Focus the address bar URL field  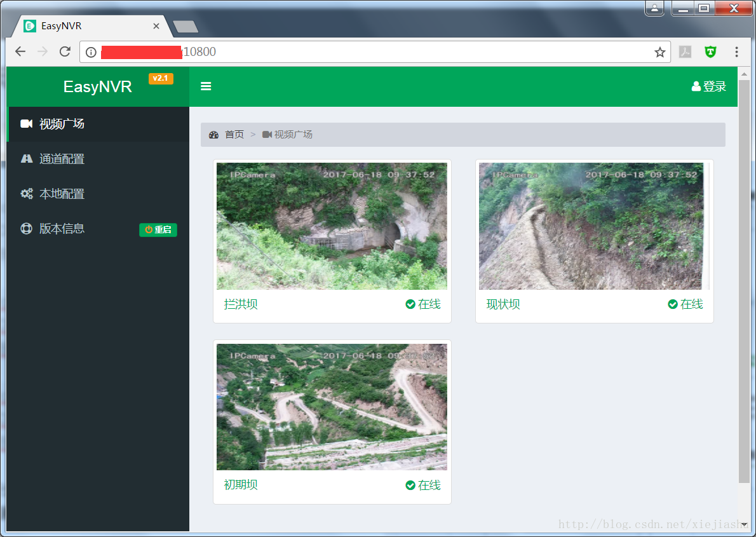click(375, 51)
